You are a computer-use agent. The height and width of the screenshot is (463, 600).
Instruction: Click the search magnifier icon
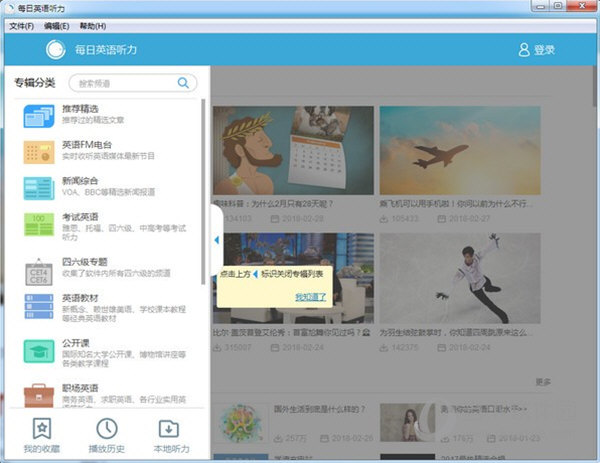183,83
